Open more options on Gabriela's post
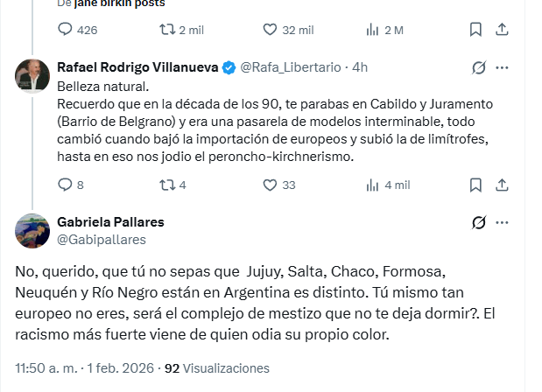This screenshot has width=542, height=392. pyautogui.click(x=503, y=222)
